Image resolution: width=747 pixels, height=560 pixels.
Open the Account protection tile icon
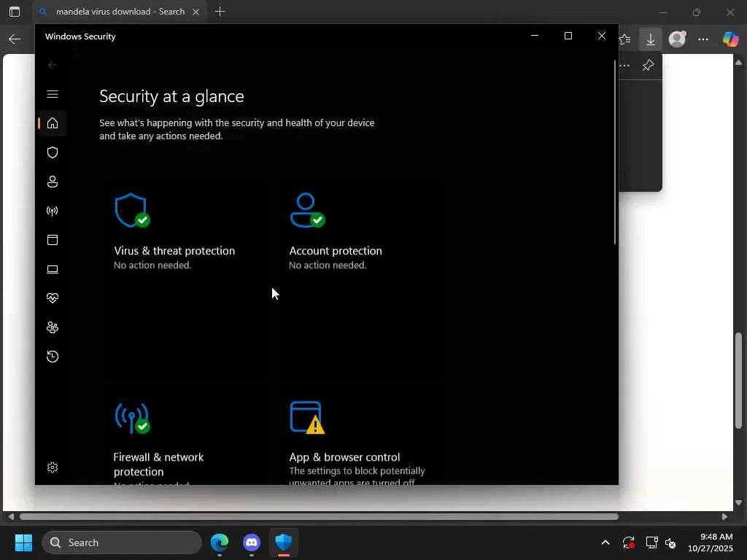click(x=307, y=211)
